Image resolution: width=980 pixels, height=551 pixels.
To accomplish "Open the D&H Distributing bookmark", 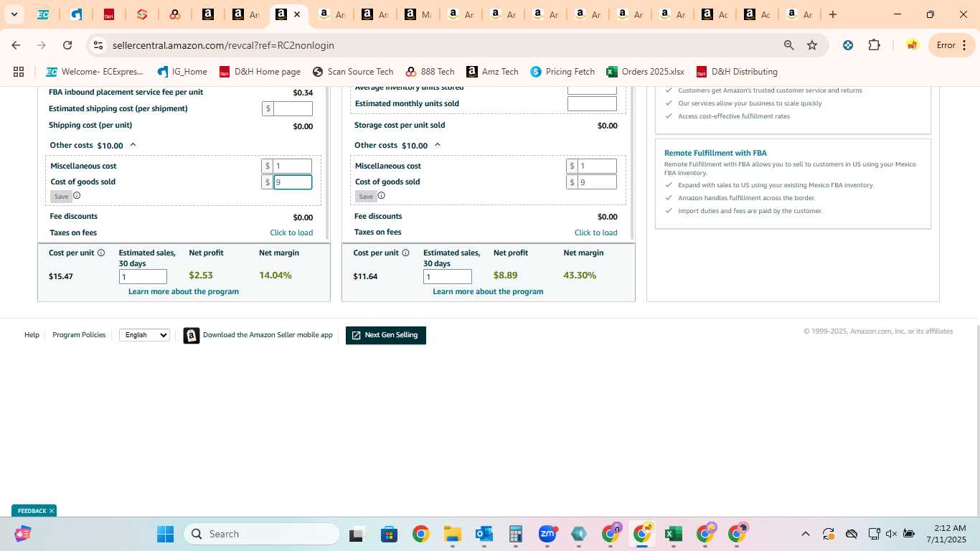I will [x=737, y=72].
